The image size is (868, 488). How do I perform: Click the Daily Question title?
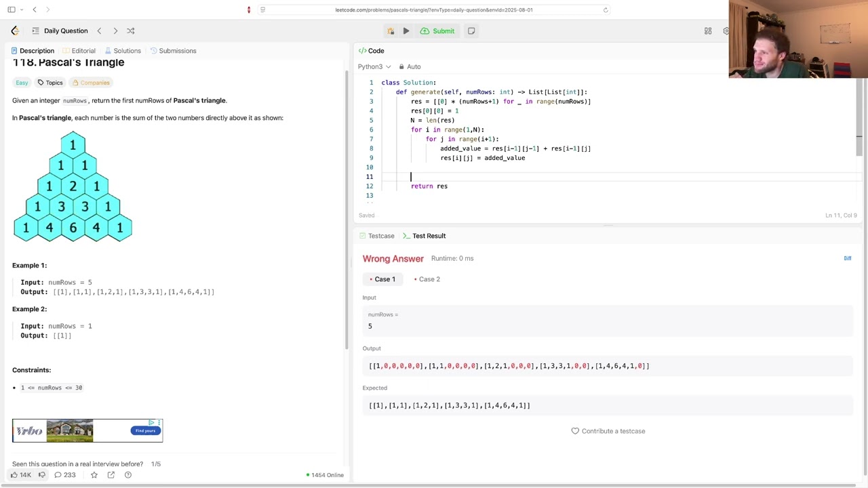click(x=66, y=30)
